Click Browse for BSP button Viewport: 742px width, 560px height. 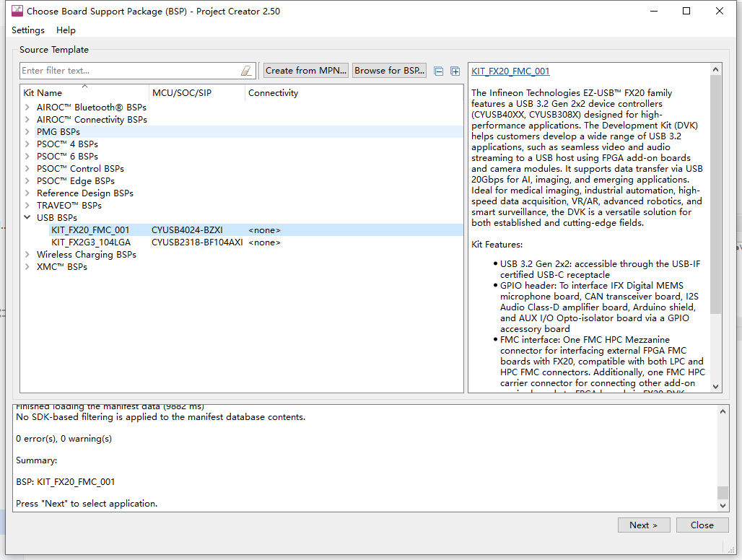389,71
